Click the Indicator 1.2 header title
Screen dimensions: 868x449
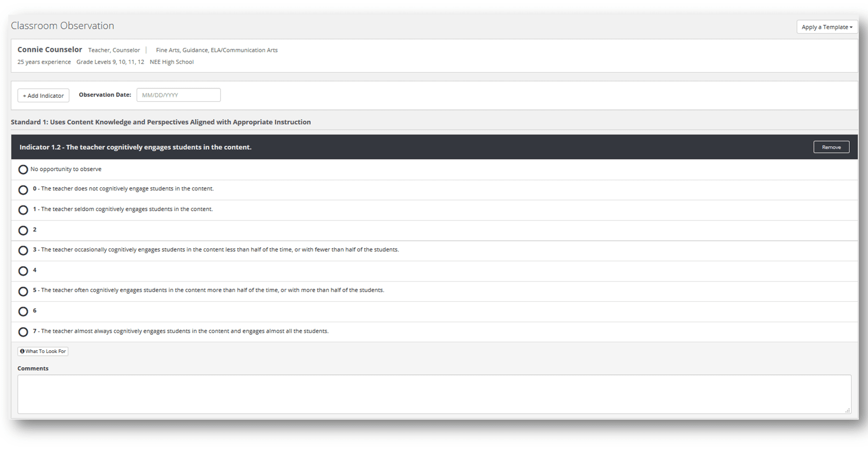coord(135,147)
